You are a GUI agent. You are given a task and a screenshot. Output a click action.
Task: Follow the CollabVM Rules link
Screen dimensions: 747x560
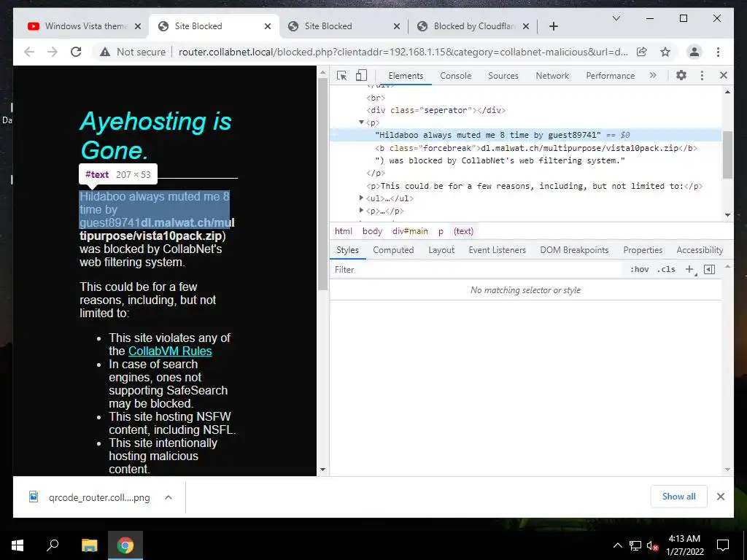170,351
